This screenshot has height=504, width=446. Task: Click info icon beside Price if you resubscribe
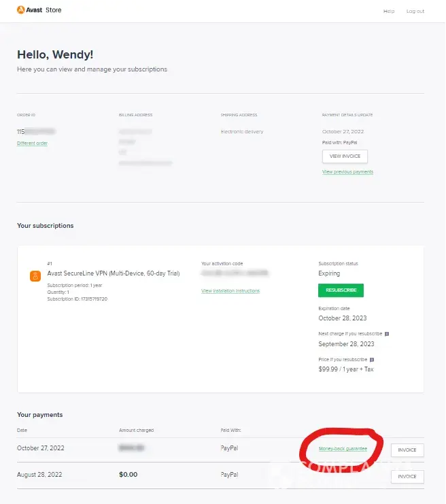click(372, 359)
